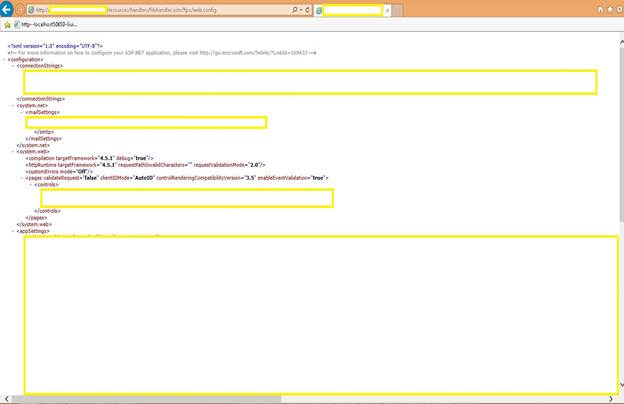Viewport: 624px width, 404px height.
Task: Collapse the controls node
Action: click(31, 185)
